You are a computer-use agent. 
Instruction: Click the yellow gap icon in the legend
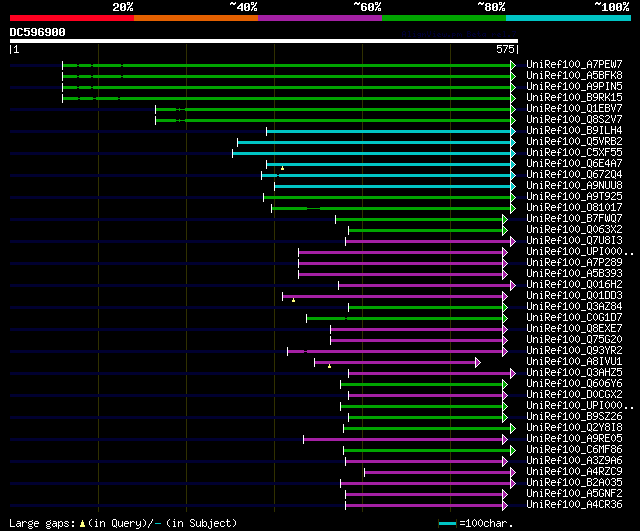(82, 524)
